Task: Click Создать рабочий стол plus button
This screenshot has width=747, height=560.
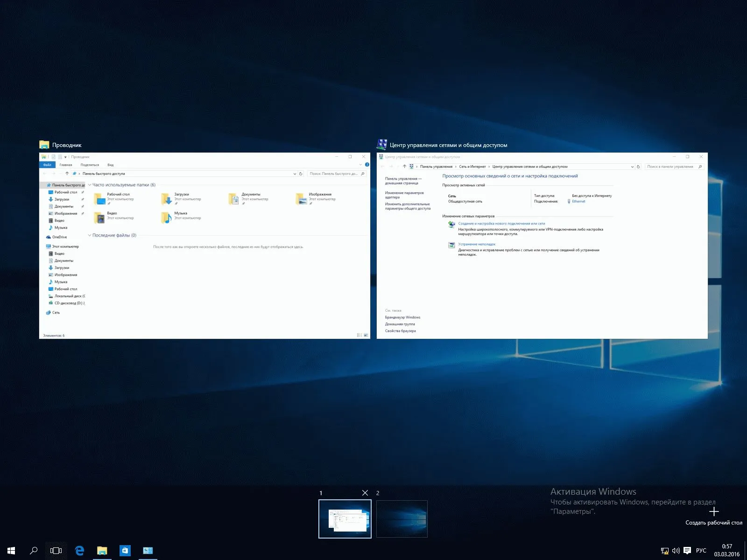Action: [714, 512]
